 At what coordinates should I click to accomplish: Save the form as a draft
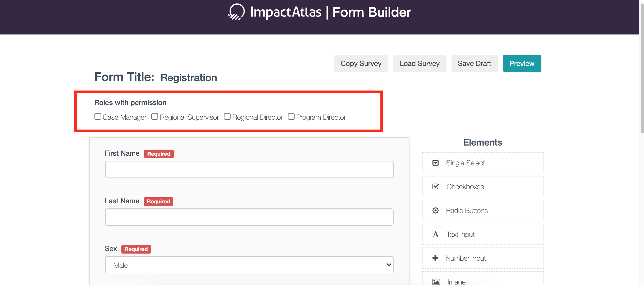pyautogui.click(x=474, y=63)
